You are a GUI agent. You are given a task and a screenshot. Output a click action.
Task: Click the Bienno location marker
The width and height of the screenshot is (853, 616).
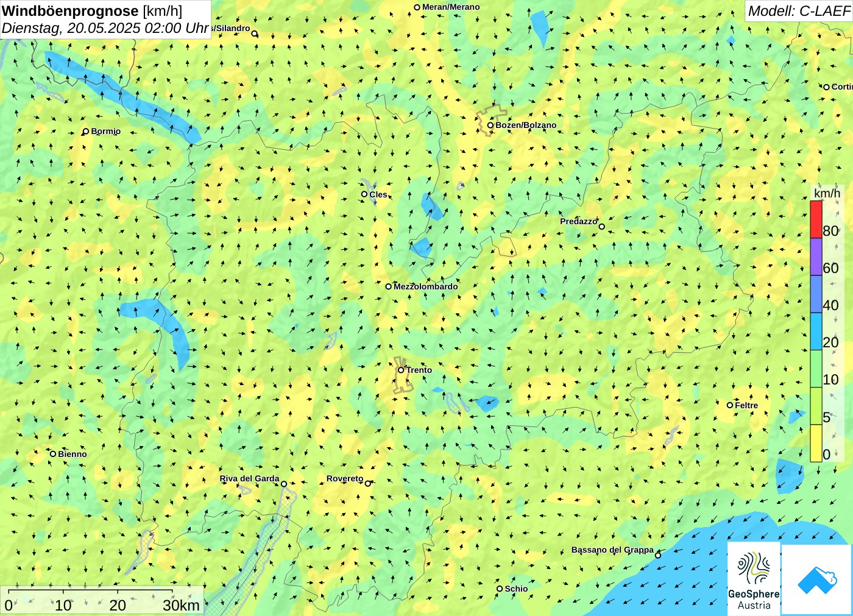tap(53, 454)
